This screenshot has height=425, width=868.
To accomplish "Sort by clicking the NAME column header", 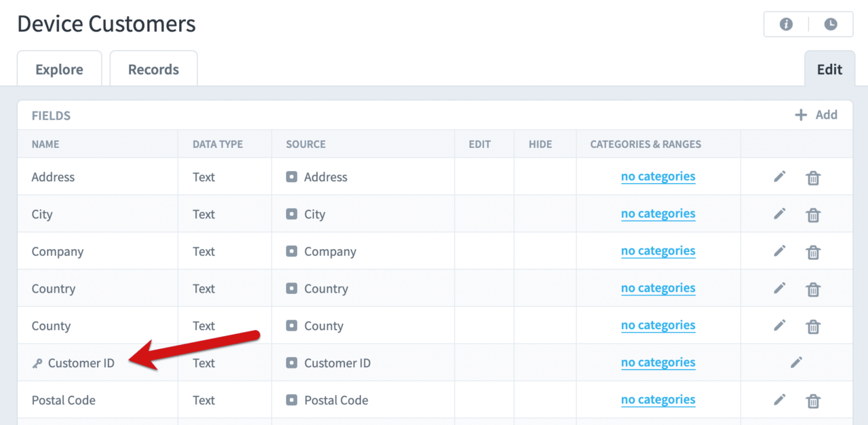I will 45,144.
